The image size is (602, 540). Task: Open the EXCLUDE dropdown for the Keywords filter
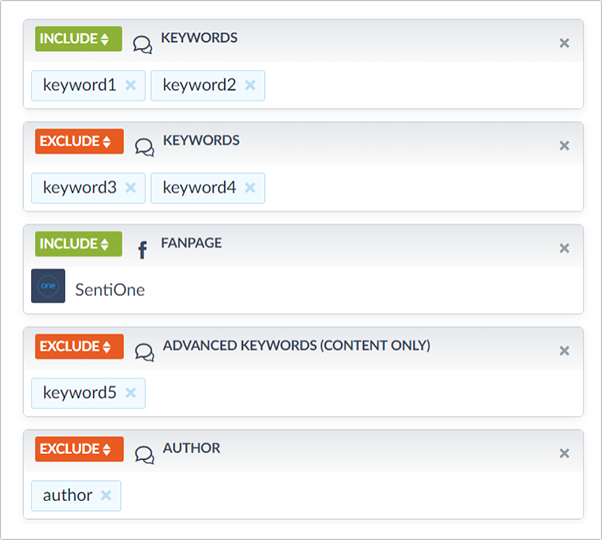(79, 141)
